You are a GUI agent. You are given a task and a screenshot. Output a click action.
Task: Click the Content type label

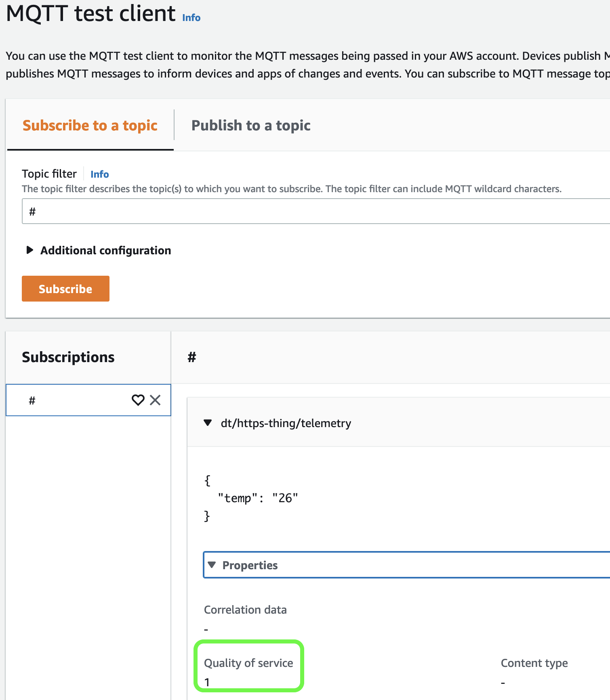(534, 663)
